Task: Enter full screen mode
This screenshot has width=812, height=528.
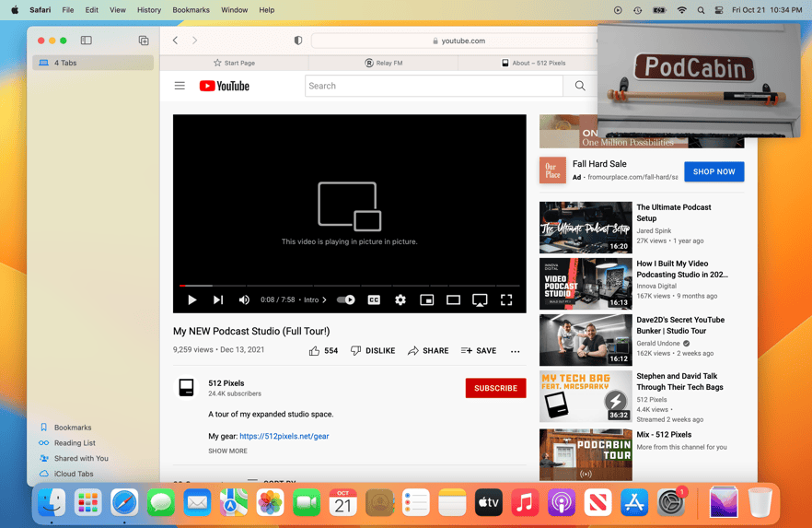Action: (506, 300)
